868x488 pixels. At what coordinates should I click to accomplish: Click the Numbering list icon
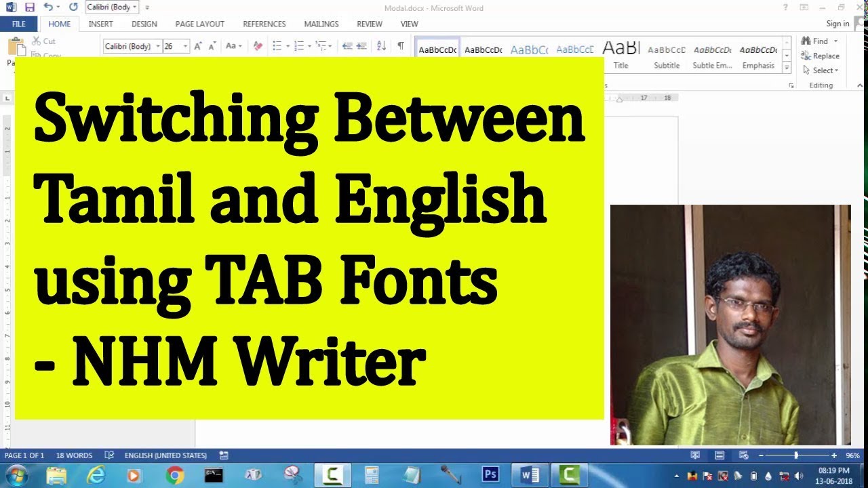[298, 46]
